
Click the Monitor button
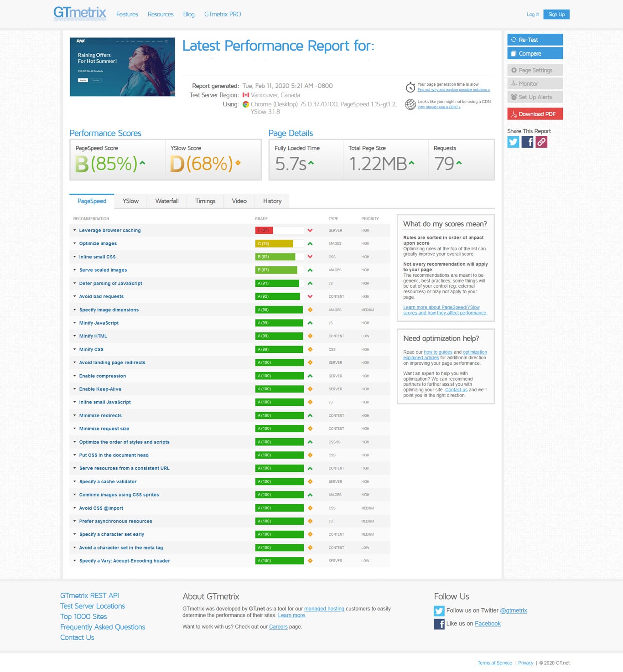click(x=535, y=83)
